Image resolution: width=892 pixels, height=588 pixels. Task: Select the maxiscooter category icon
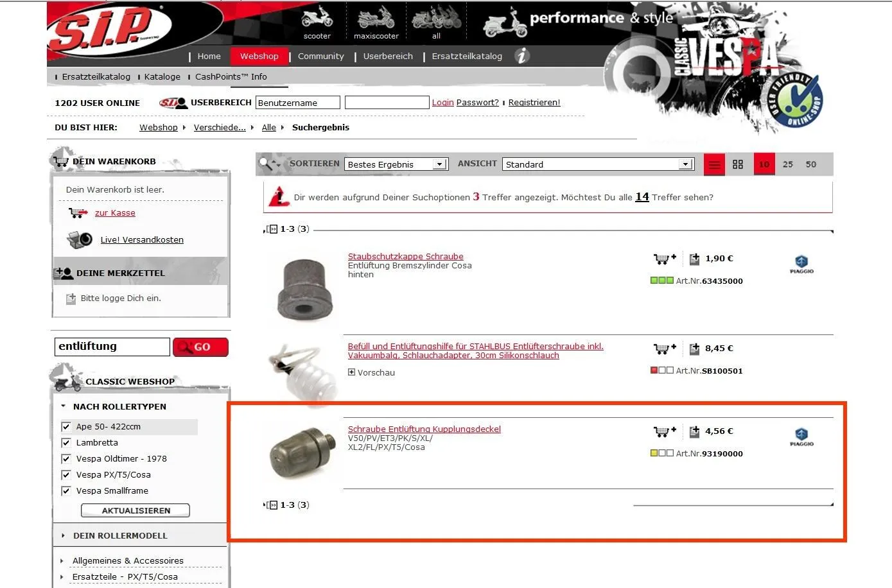point(376,17)
